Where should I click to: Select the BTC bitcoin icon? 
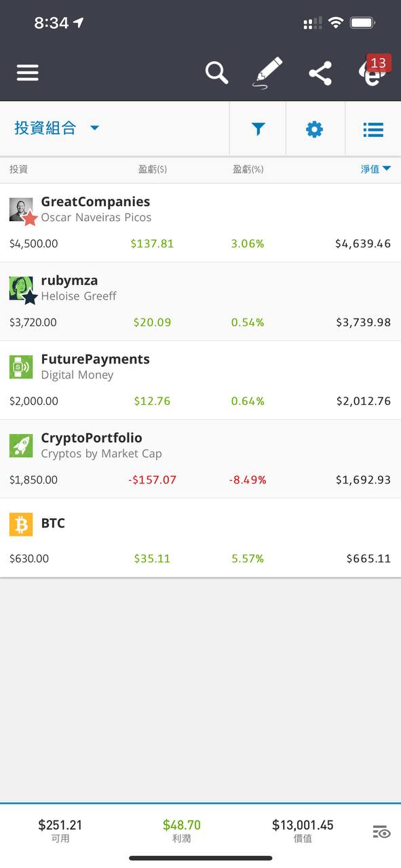[21, 524]
